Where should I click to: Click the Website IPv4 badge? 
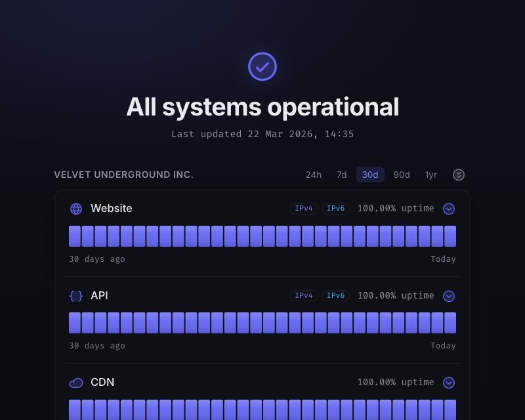(304, 208)
